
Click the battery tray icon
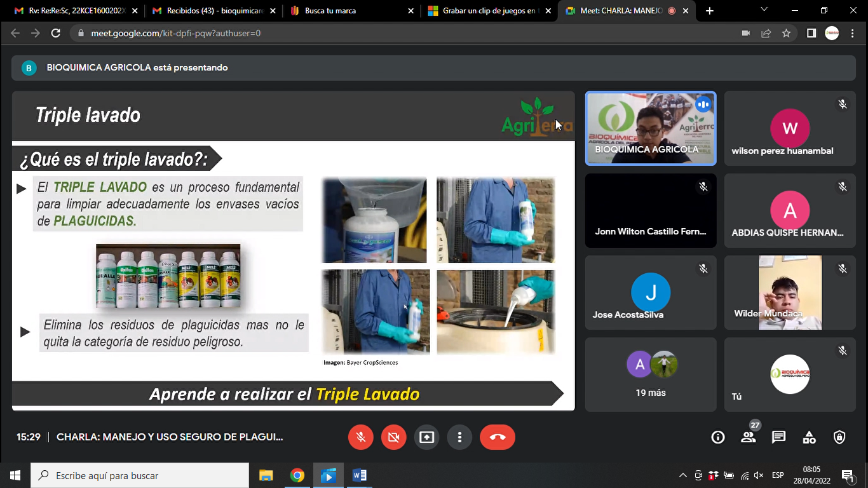[x=729, y=475]
